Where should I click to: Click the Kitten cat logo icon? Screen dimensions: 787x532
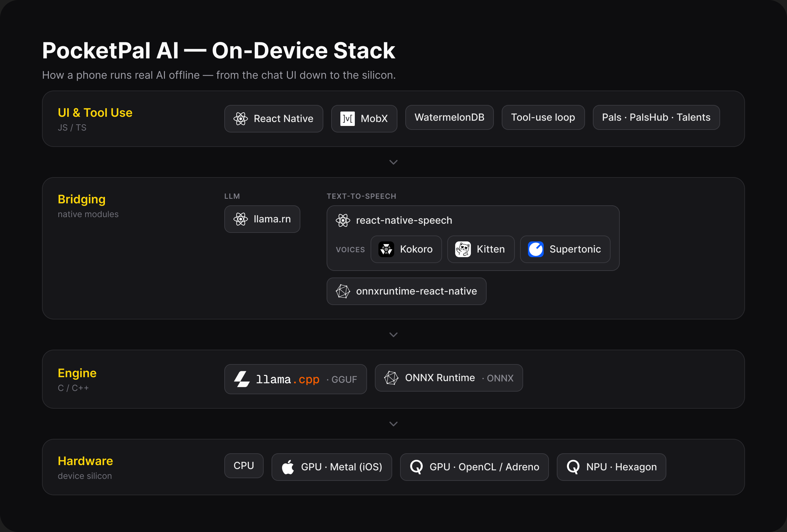(463, 249)
